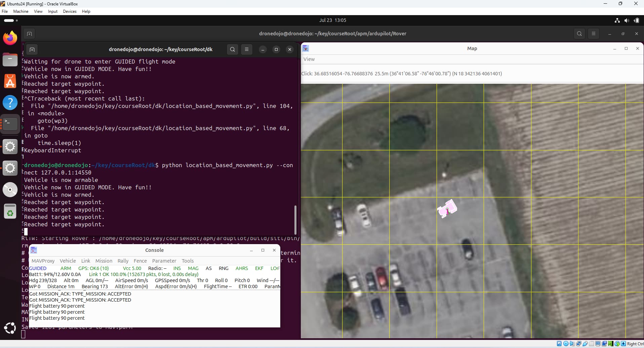The width and height of the screenshot is (644, 348).
Task: Click the Hdg 239/328 heading value
Action: (43, 280)
